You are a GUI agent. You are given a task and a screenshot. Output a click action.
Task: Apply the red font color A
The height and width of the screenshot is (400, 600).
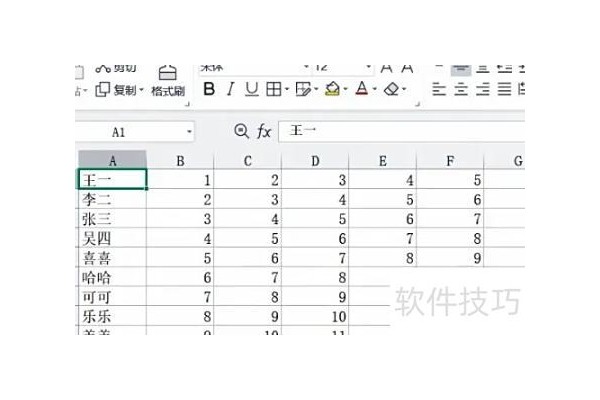[x=362, y=89]
